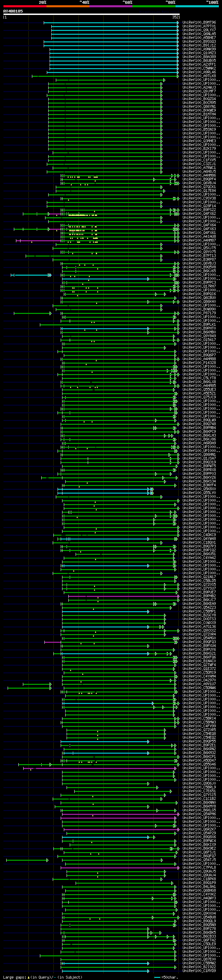The image size is (222, 980).
Task: Open hit UniRef100_Q9LYX7
Action: click(199, 30)
